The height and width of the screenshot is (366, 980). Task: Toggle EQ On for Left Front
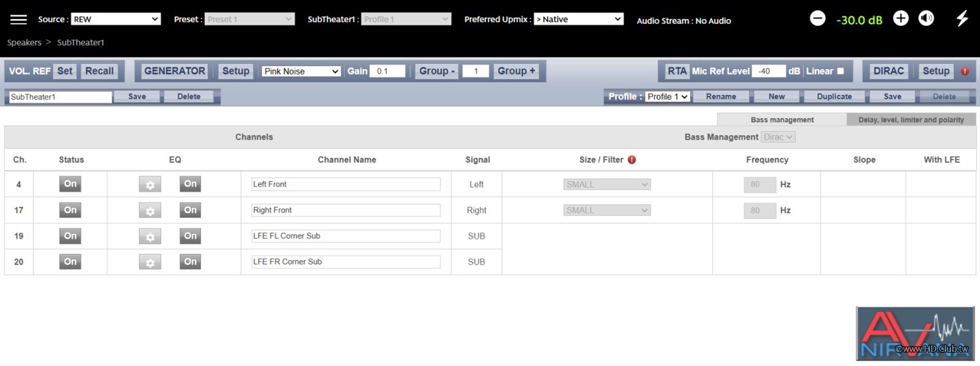coord(190,184)
